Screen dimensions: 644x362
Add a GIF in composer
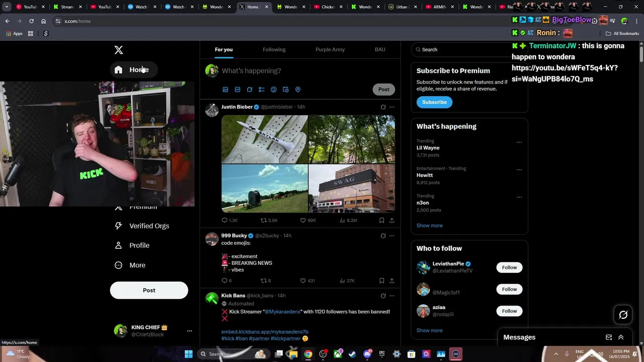pos(237,89)
